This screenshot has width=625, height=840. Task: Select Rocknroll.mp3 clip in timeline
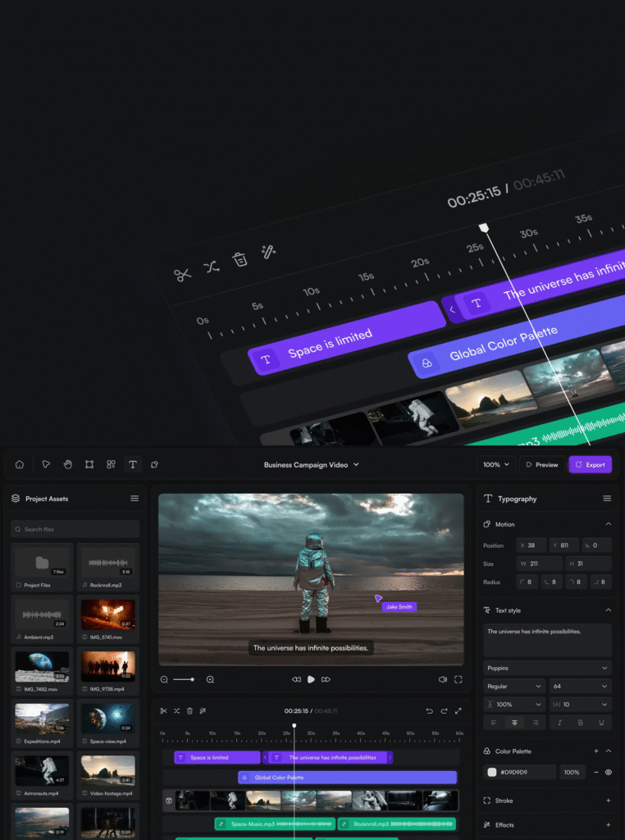pyautogui.click(x=397, y=824)
